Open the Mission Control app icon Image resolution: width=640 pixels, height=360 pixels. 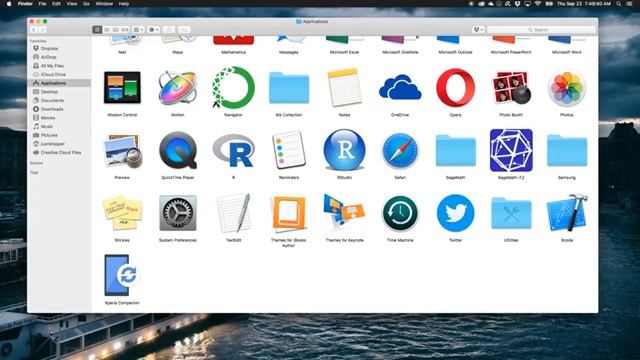[122, 87]
